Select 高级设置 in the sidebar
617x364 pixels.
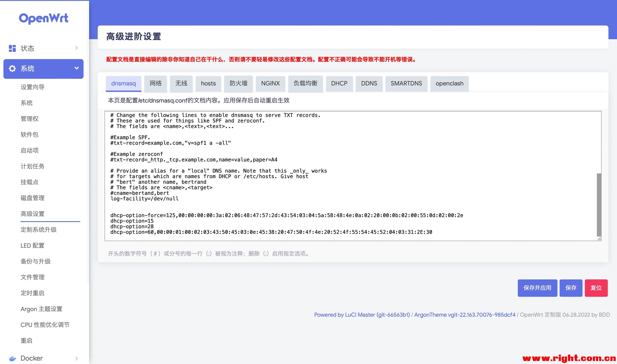[x=33, y=214]
